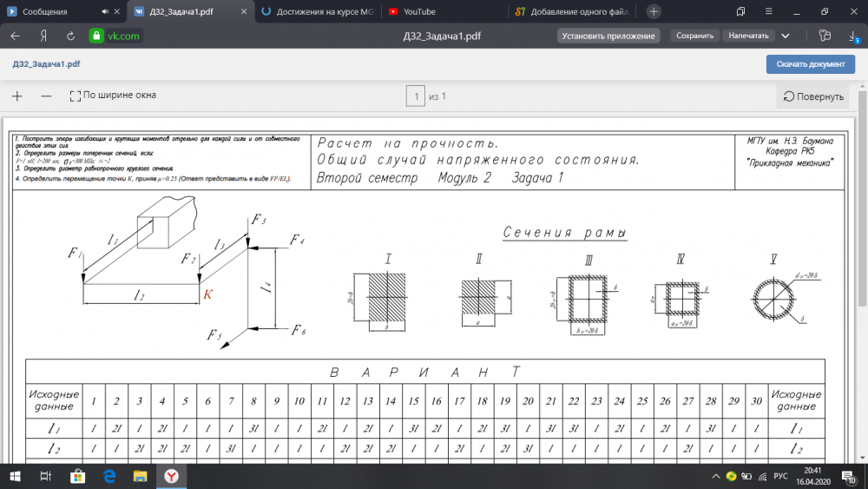The height and width of the screenshot is (489, 868).
Task: Open the Microsoft Edge taskbar icon
Action: click(110, 475)
